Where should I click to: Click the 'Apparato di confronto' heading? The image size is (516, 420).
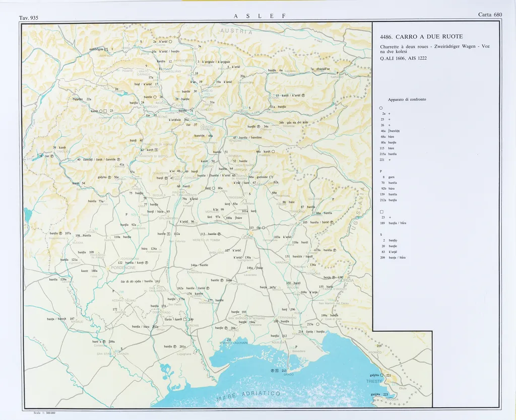tap(407, 99)
